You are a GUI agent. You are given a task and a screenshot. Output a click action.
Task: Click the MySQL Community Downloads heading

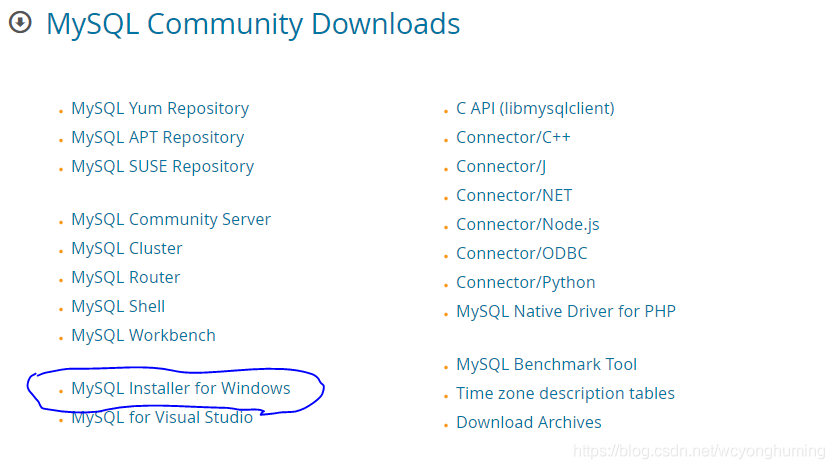click(x=253, y=24)
